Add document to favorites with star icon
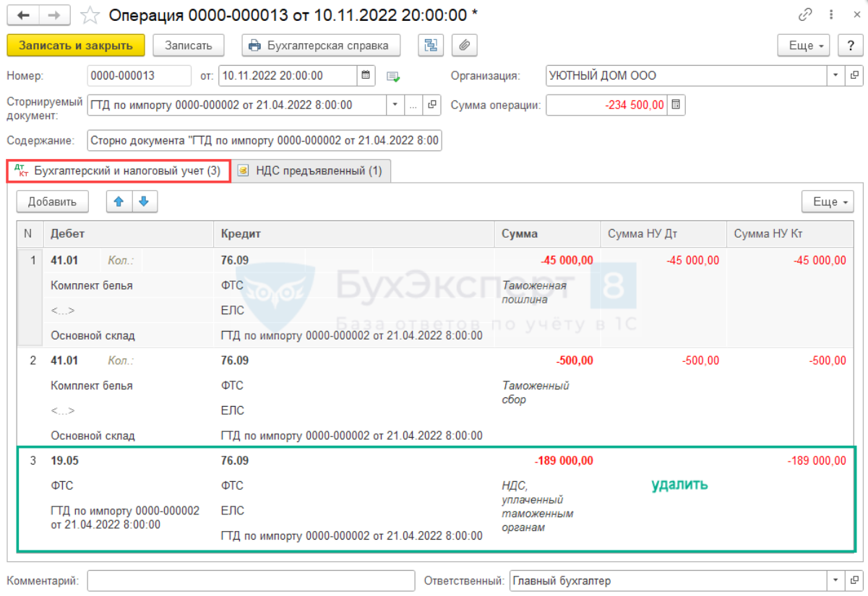The width and height of the screenshot is (868, 596). [90, 15]
